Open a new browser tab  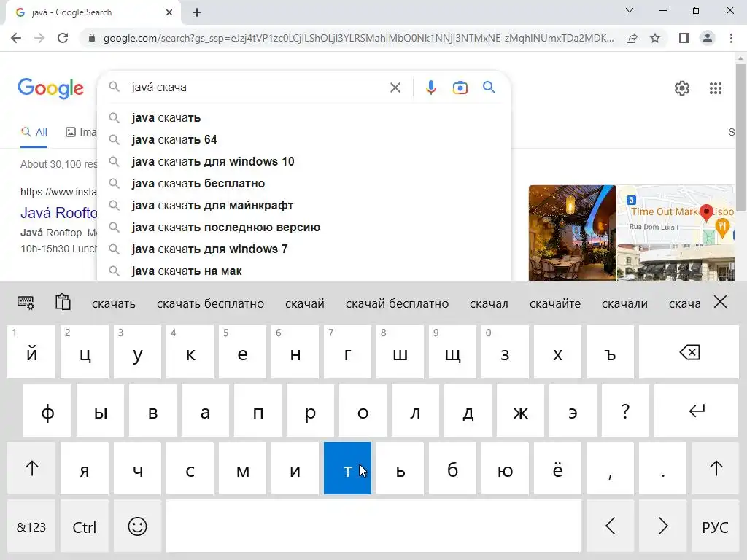pos(197,12)
